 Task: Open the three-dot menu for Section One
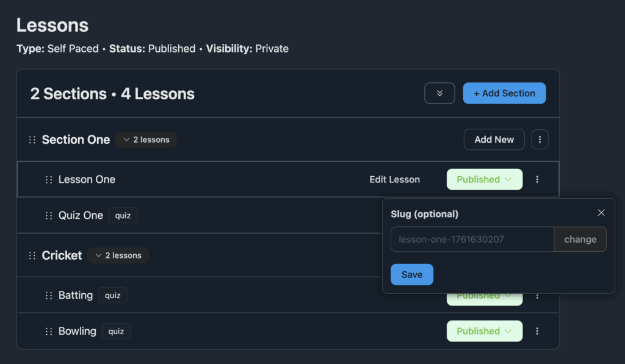540,139
